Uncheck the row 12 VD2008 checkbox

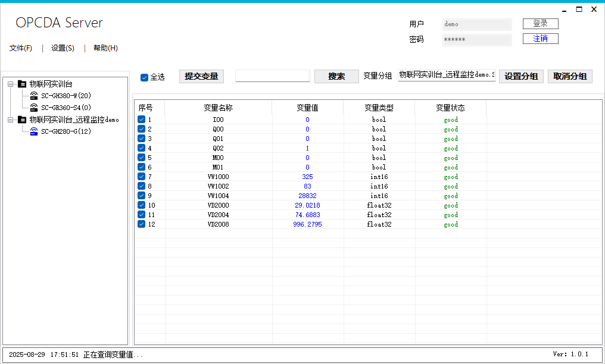tap(142, 224)
